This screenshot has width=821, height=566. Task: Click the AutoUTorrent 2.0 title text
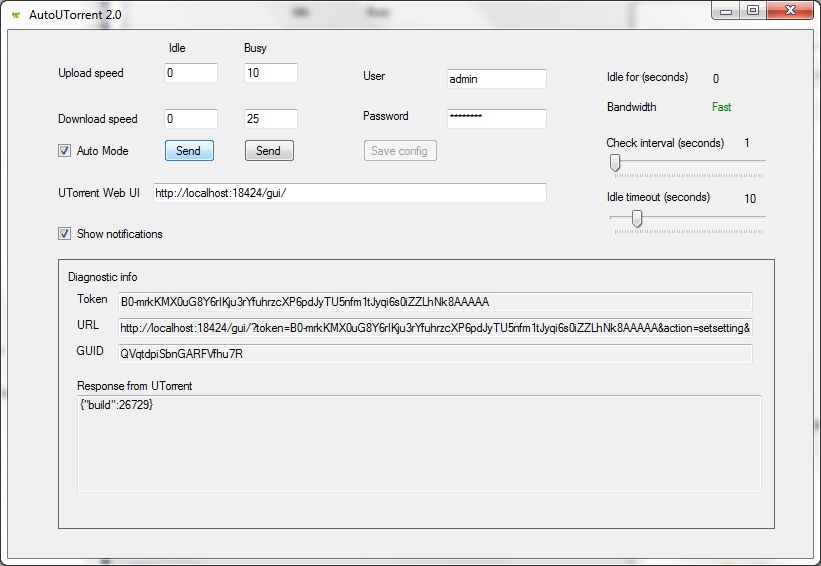point(75,15)
